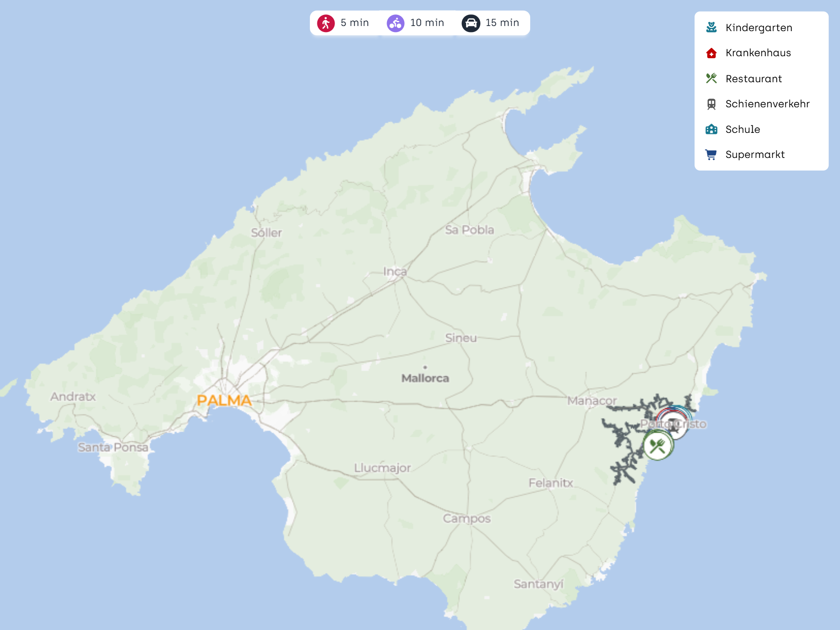Click the legend's fork-and-knife Restaurant icon

pos(711,79)
